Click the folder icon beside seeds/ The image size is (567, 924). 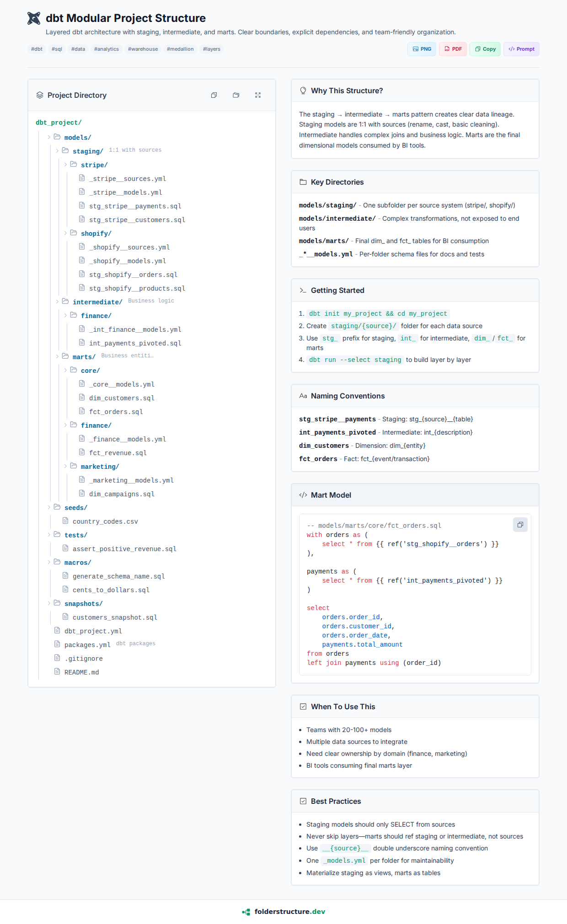[x=57, y=507]
